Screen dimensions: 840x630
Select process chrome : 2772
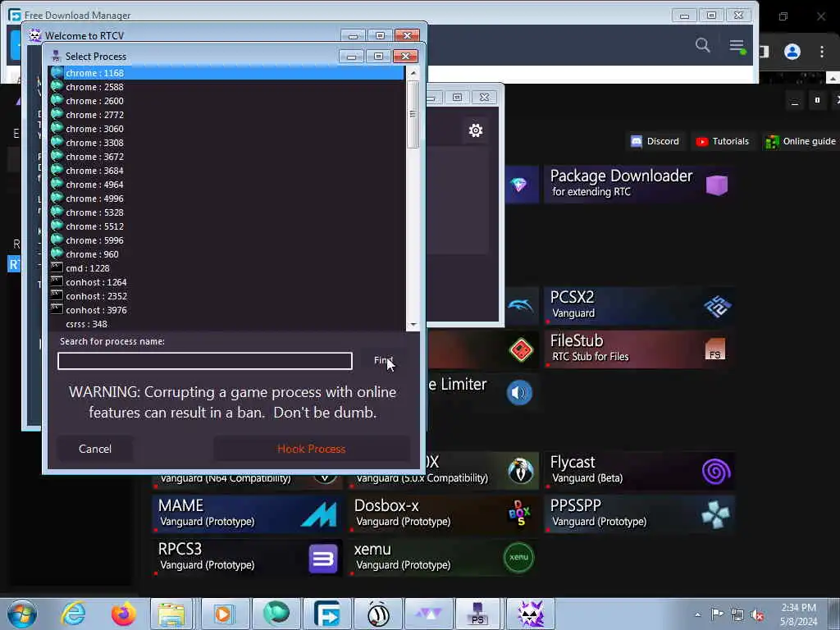point(226,115)
